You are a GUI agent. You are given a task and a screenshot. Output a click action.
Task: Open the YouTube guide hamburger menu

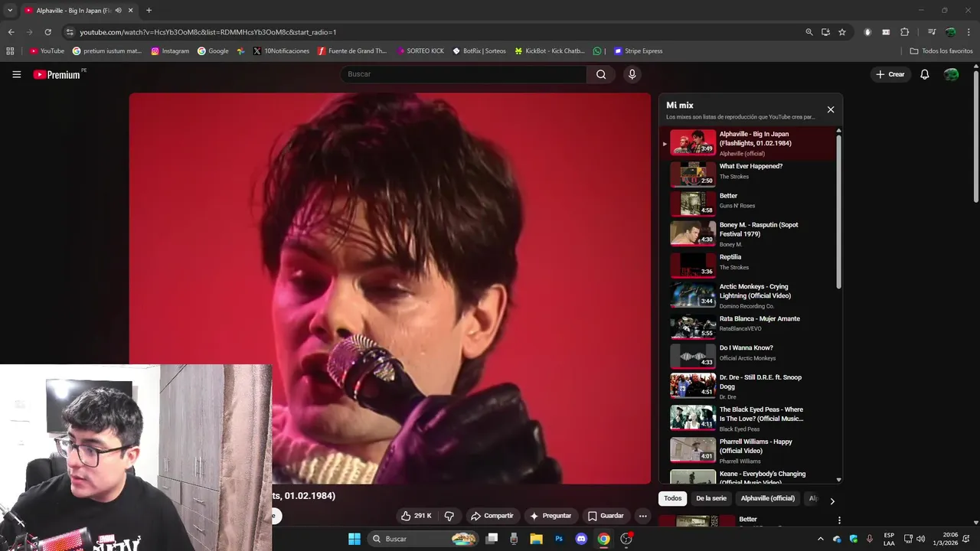[x=16, y=74]
